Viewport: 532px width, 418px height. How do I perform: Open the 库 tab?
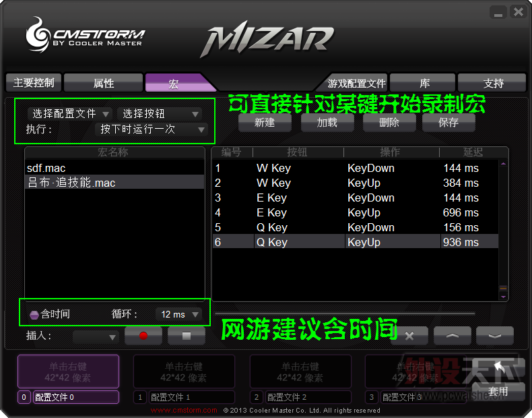[x=422, y=82]
